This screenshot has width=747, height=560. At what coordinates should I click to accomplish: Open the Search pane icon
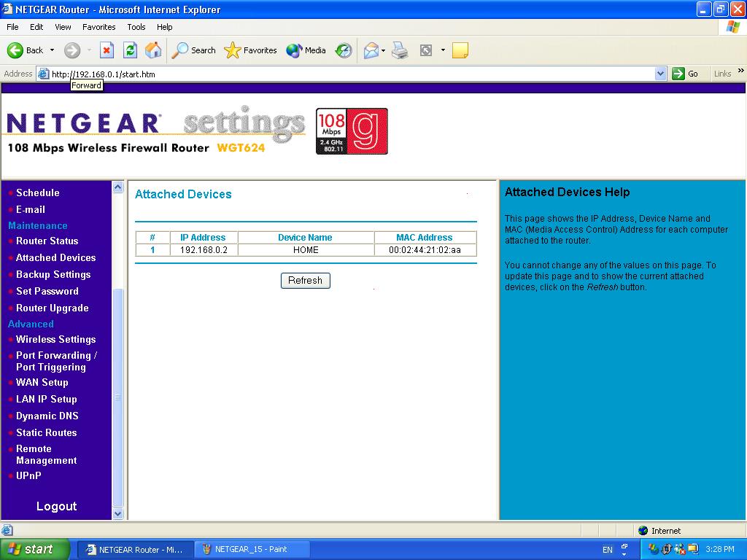[179, 50]
